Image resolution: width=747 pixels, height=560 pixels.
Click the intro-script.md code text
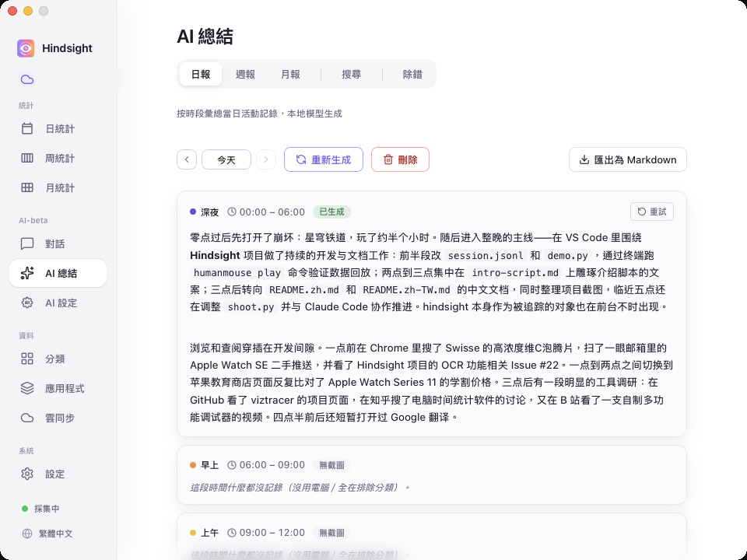tap(514, 273)
